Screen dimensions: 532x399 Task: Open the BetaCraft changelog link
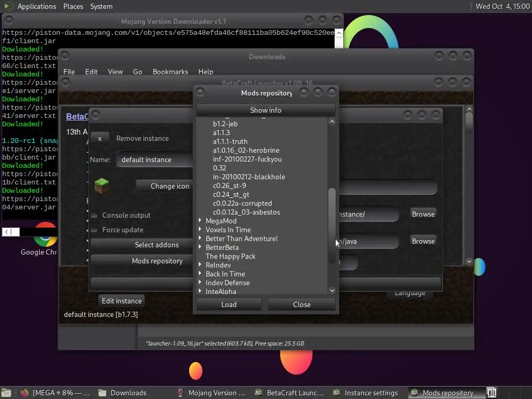(x=77, y=116)
